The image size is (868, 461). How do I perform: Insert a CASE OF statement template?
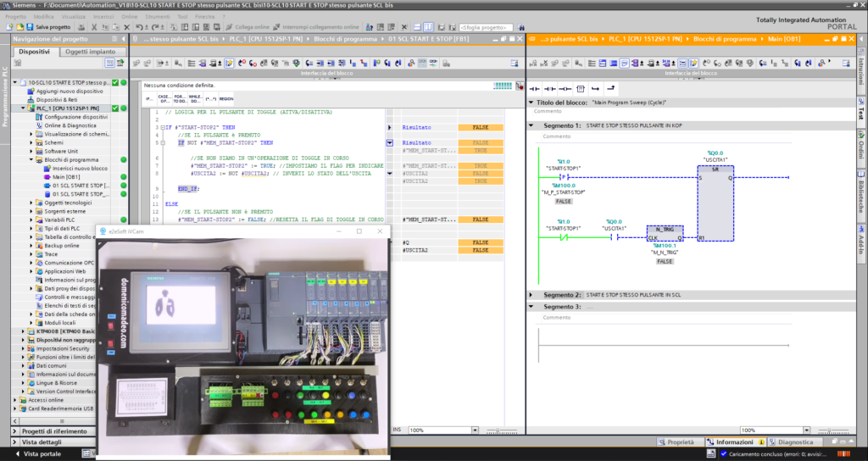coord(164,98)
